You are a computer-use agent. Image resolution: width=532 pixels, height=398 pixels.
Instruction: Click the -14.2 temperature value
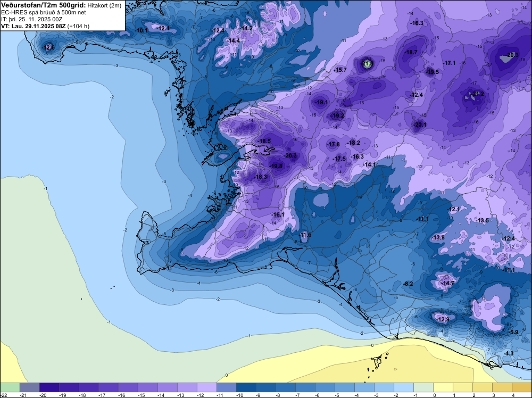click(x=246, y=28)
